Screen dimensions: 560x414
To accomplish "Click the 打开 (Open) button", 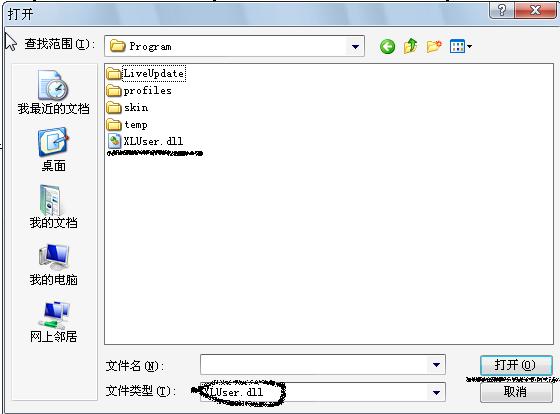I will [x=516, y=365].
